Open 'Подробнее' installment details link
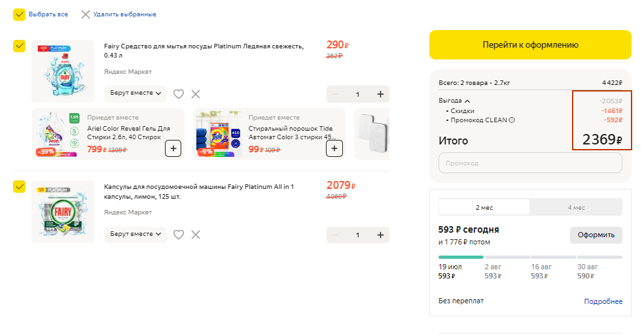The width and height of the screenshot is (644, 334). click(x=603, y=301)
